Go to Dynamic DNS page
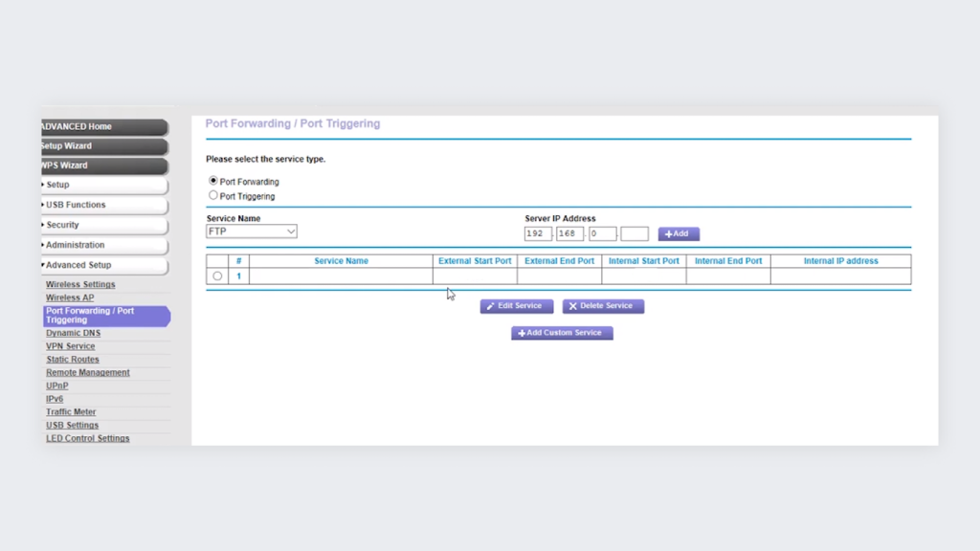The height and width of the screenshot is (551, 980). click(73, 333)
